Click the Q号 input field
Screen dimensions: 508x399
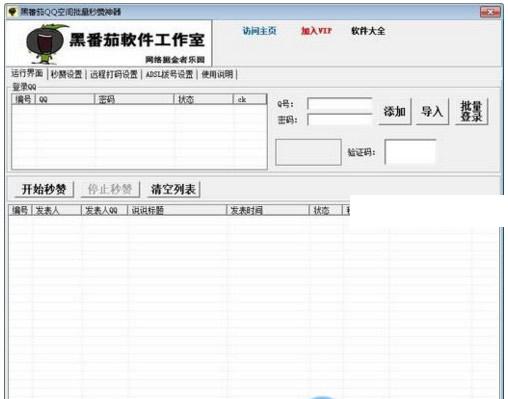[x=340, y=104]
